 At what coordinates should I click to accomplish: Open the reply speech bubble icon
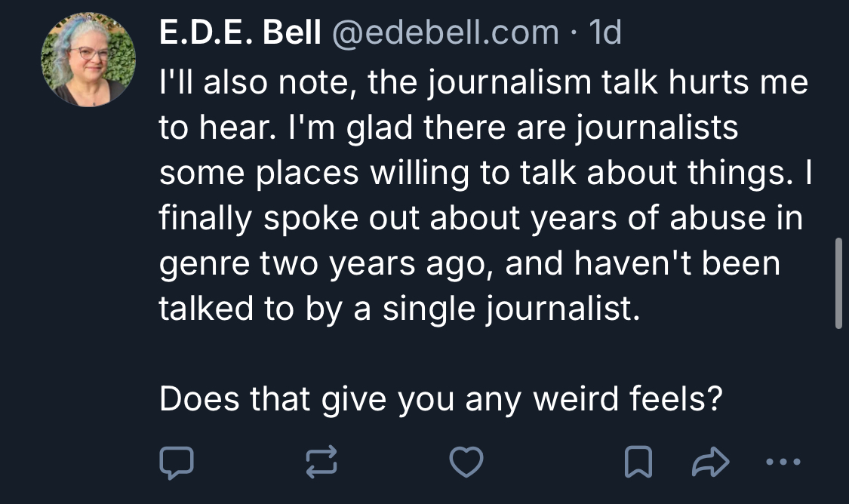coord(177,463)
